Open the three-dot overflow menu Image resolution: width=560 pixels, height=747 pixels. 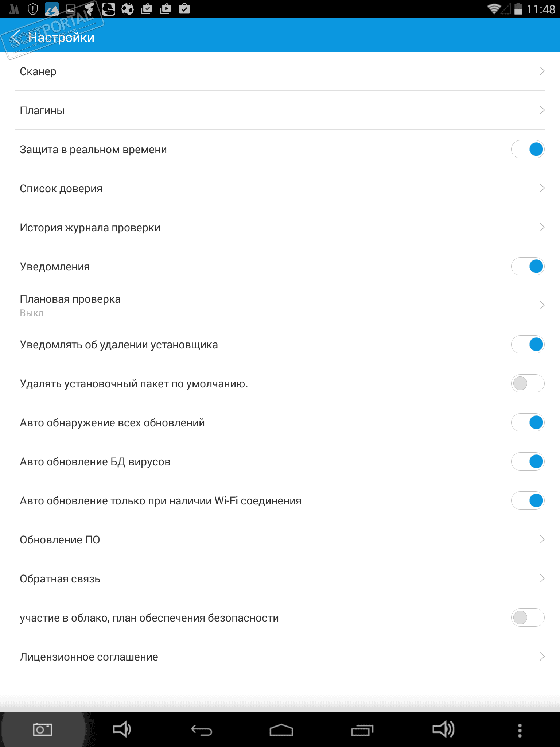tap(520, 730)
